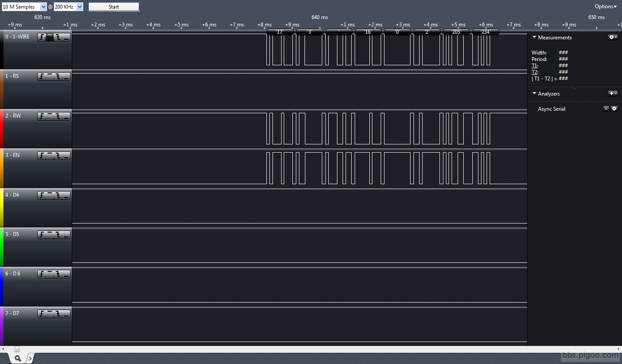Viewport: 622px width, 364px height.
Task: Click scrollbar right arrow
Action: click(619, 349)
